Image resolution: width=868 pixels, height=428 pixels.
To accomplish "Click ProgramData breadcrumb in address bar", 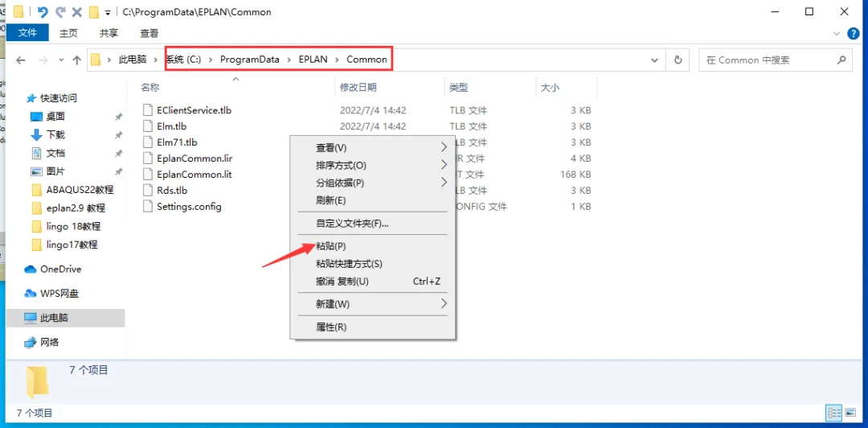I will point(250,60).
